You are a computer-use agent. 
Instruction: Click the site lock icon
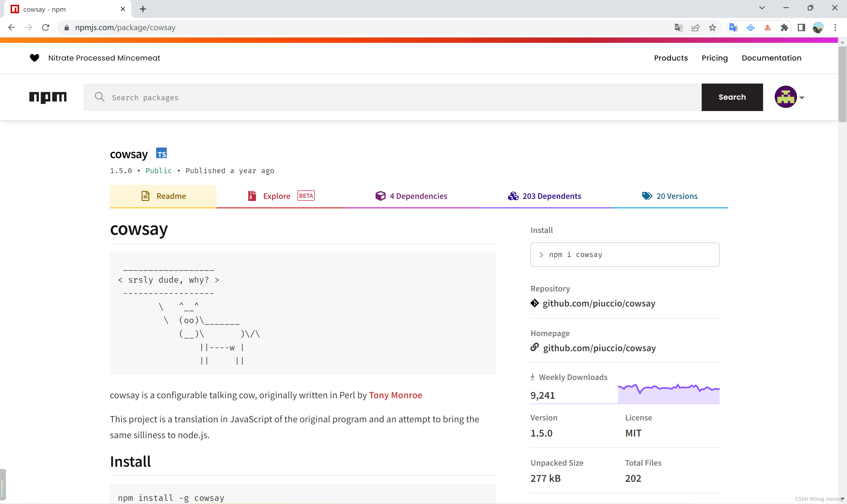67,28
